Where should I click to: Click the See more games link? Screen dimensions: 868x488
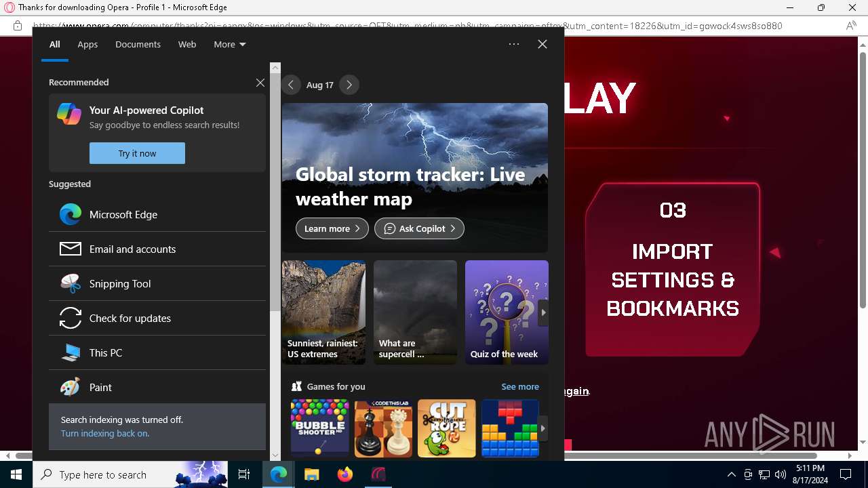[520, 386]
